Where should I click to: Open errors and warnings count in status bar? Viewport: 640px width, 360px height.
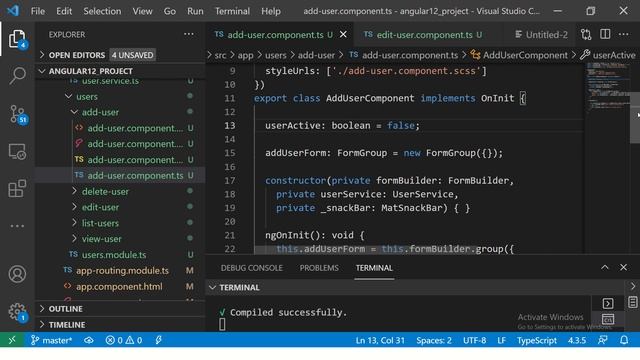(124, 340)
